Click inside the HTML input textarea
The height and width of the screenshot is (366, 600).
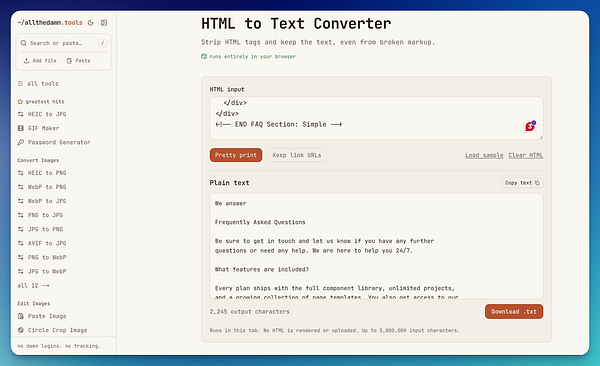[x=376, y=118]
